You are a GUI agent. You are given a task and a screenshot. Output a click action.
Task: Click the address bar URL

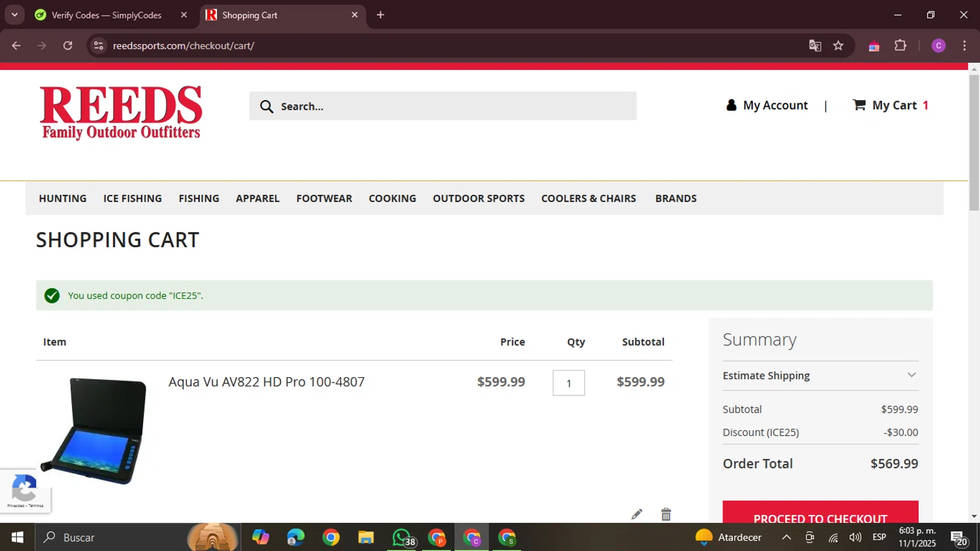pyautogui.click(x=184, y=46)
